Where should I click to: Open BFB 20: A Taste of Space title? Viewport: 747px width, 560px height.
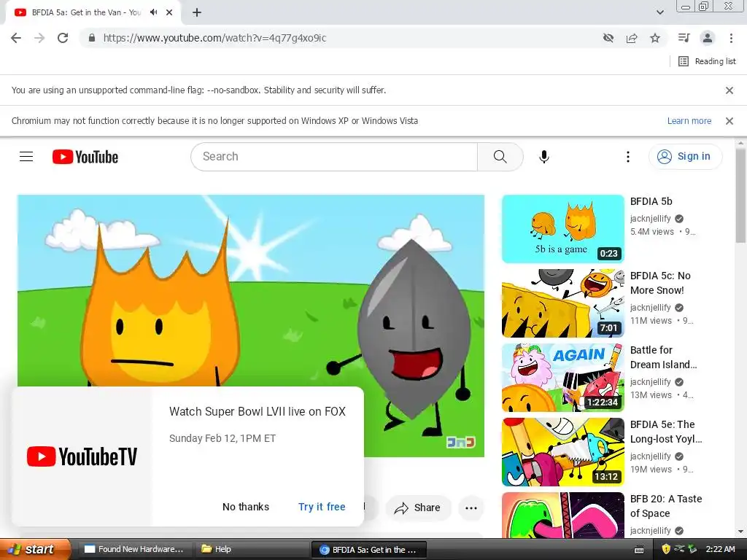click(666, 506)
